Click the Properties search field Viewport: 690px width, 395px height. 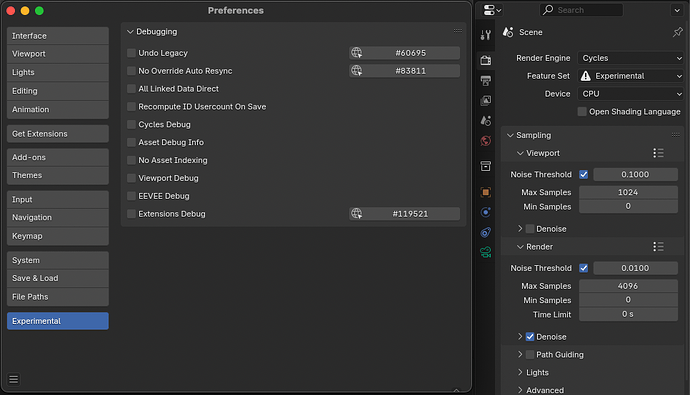coord(581,10)
